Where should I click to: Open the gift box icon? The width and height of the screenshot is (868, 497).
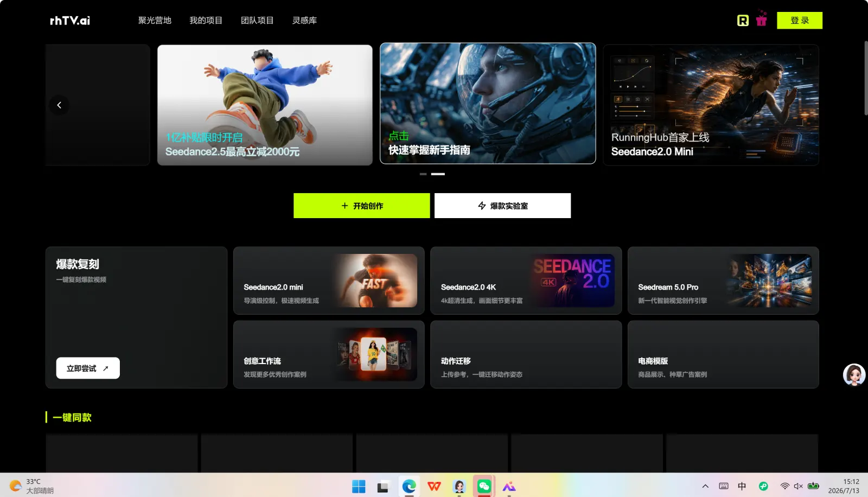tap(762, 19)
